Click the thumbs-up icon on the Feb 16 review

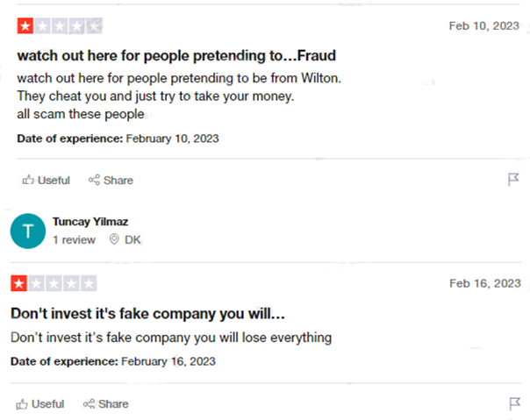click(22, 404)
